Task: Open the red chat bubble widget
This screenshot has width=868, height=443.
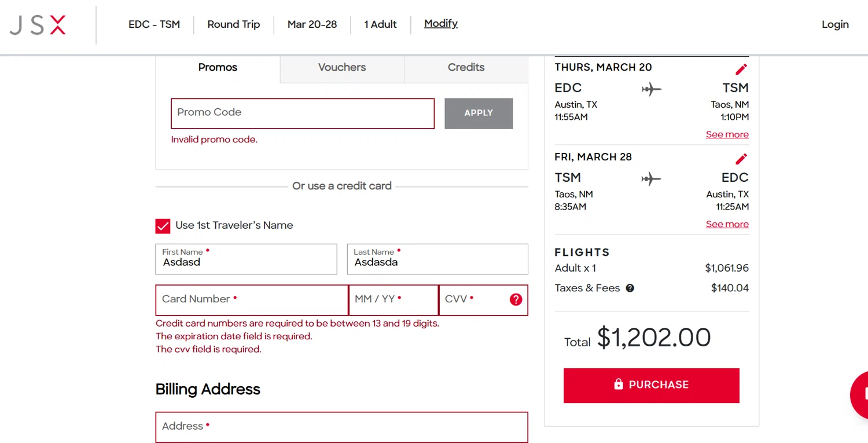Action: (x=860, y=394)
